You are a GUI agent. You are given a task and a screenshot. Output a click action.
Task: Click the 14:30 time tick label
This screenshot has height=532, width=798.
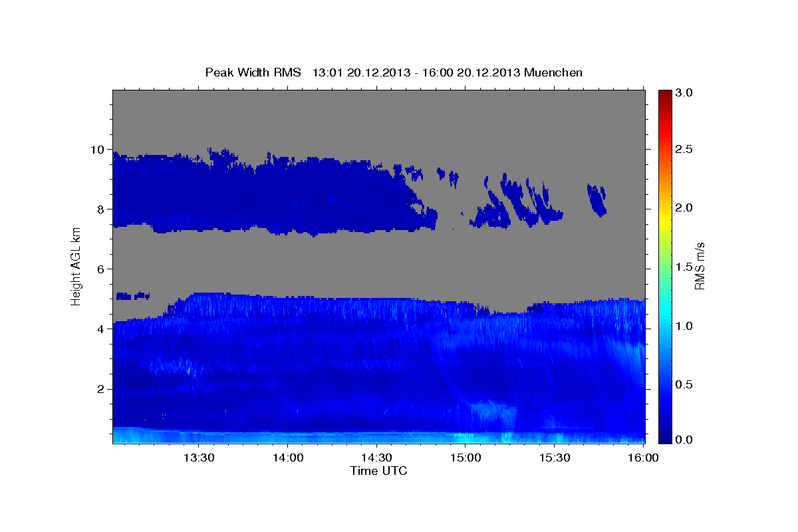(x=376, y=458)
